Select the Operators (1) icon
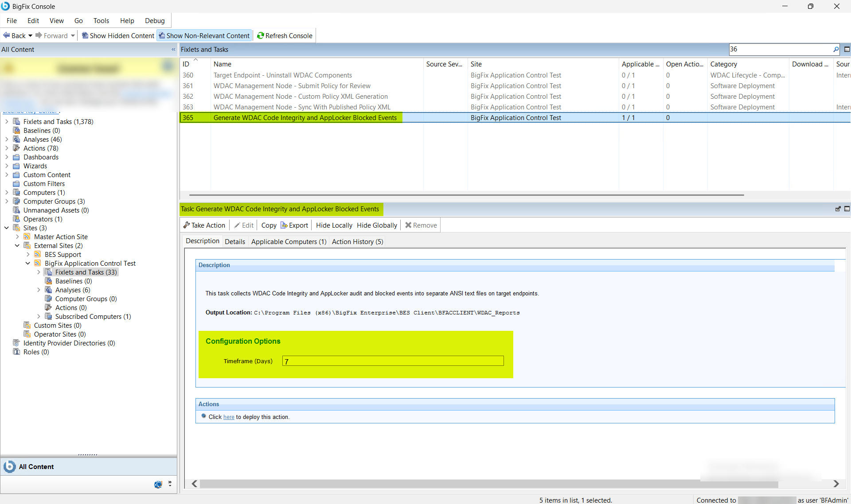This screenshot has height=504, width=851. click(x=16, y=219)
